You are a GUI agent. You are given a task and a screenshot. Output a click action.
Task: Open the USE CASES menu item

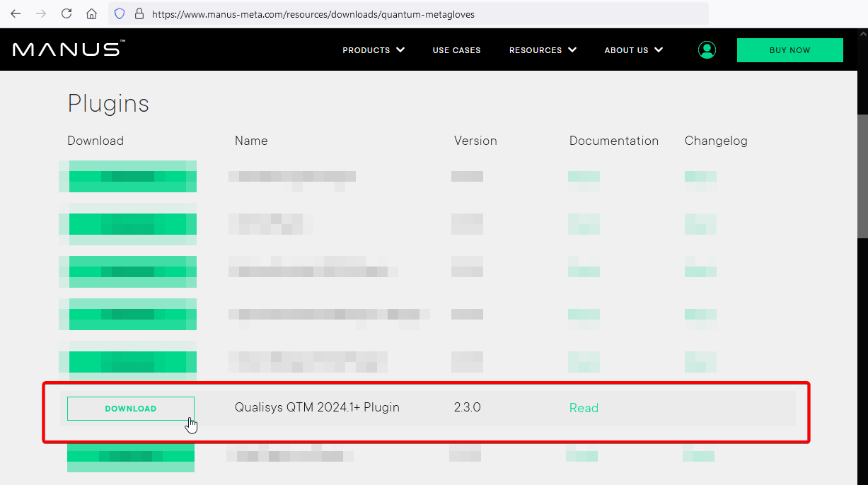coord(456,50)
